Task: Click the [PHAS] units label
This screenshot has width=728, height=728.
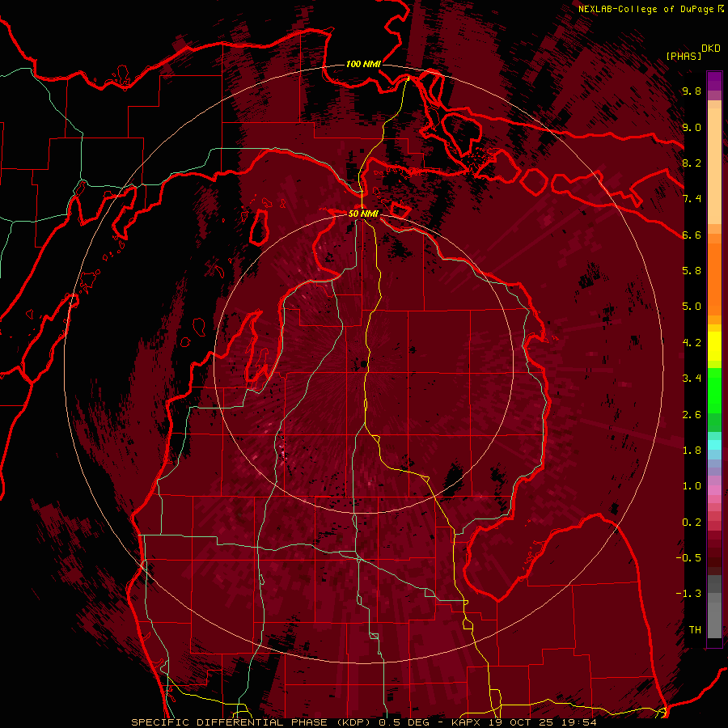Action: [684, 56]
